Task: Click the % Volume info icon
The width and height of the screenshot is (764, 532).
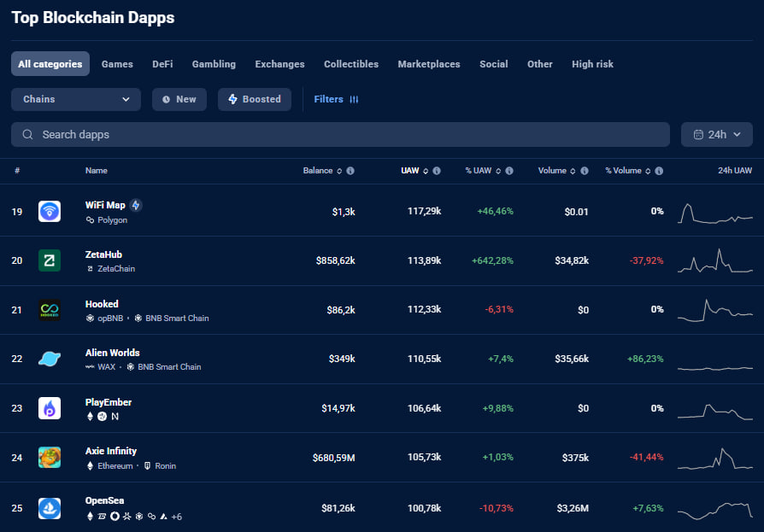Action: tap(659, 171)
